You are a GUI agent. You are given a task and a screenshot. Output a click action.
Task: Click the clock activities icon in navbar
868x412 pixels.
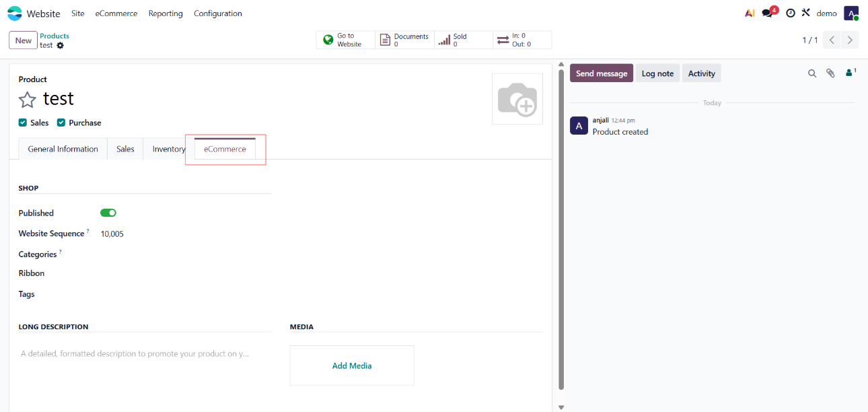[791, 13]
